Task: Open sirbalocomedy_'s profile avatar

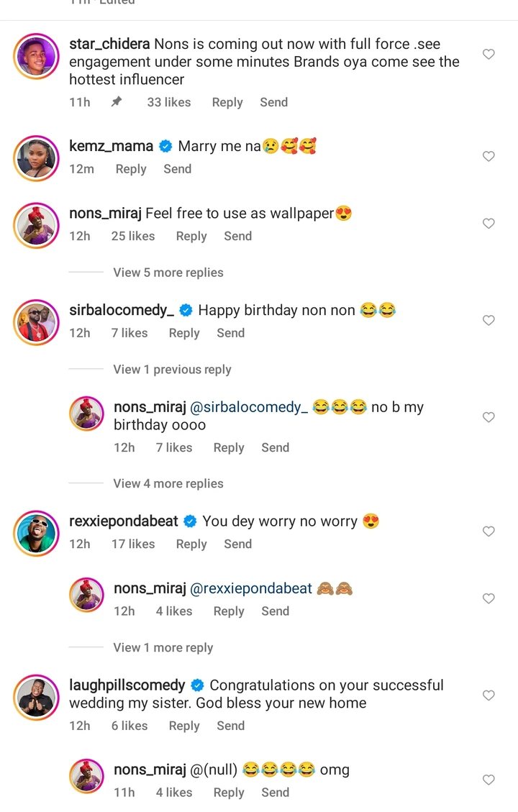Action: pos(36,321)
